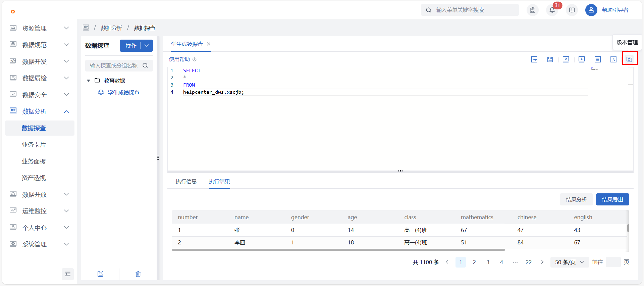Click the results table horizontal scrollbar
The height and width of the screenshot is (286, 644).
coord(338,250)
